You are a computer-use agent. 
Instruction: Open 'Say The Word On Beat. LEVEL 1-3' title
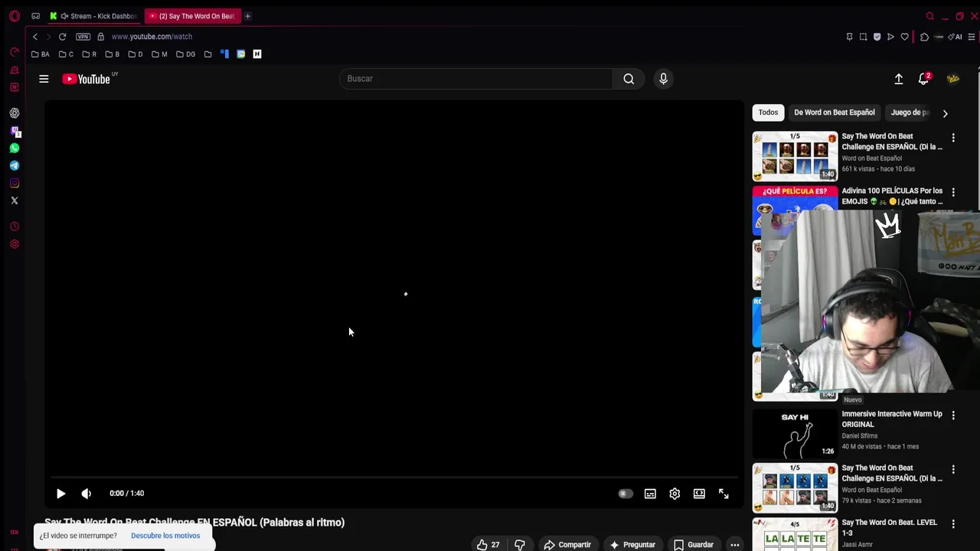(x=889, y=527)
